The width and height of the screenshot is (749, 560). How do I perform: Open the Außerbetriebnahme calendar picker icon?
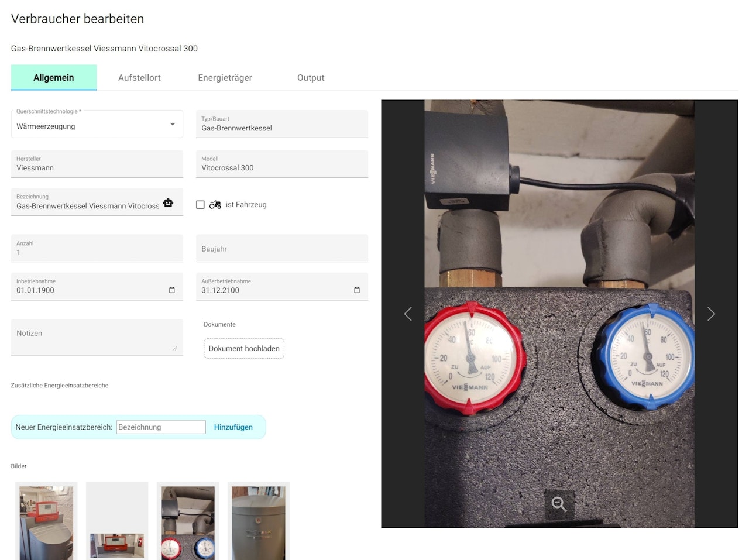pyautogui.click(x=357, y=290)
